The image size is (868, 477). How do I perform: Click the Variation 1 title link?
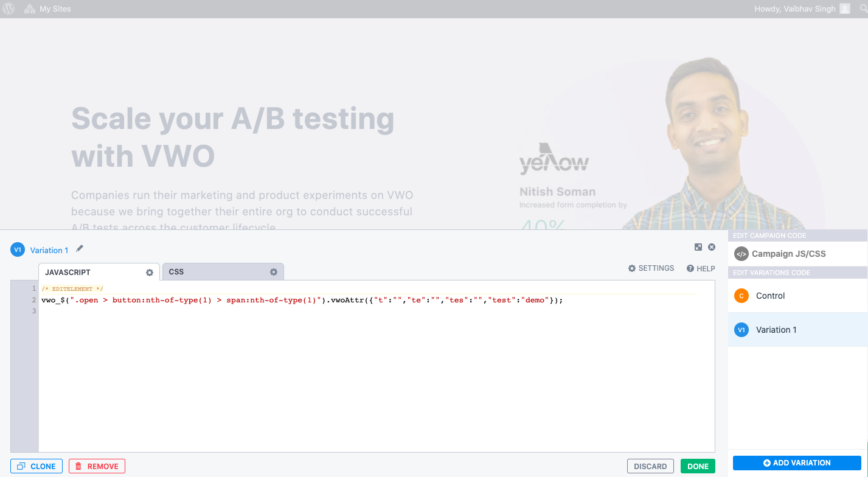(49, 250)
